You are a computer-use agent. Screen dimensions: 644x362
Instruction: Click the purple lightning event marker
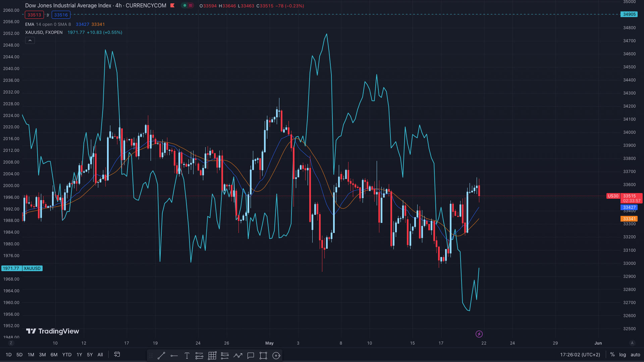click(479, 334)
